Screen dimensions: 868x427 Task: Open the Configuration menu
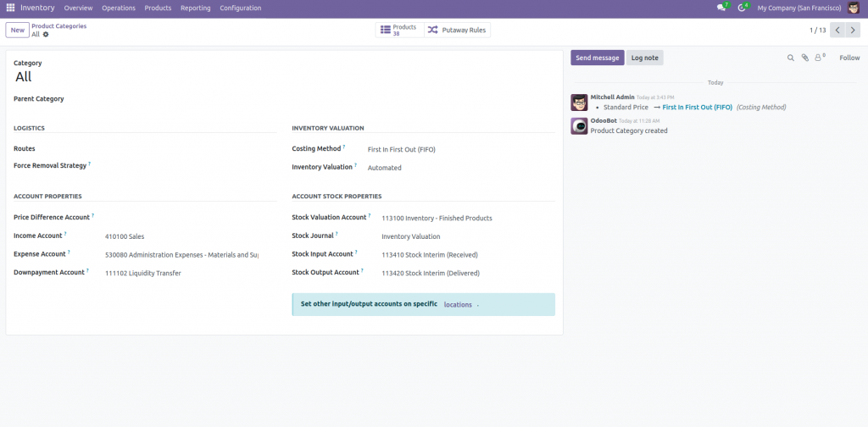[x=240, y=8]
